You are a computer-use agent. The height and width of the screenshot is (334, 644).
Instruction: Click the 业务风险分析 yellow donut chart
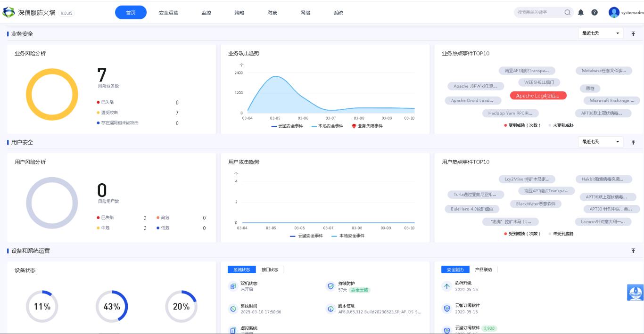[x=52, y=94]
